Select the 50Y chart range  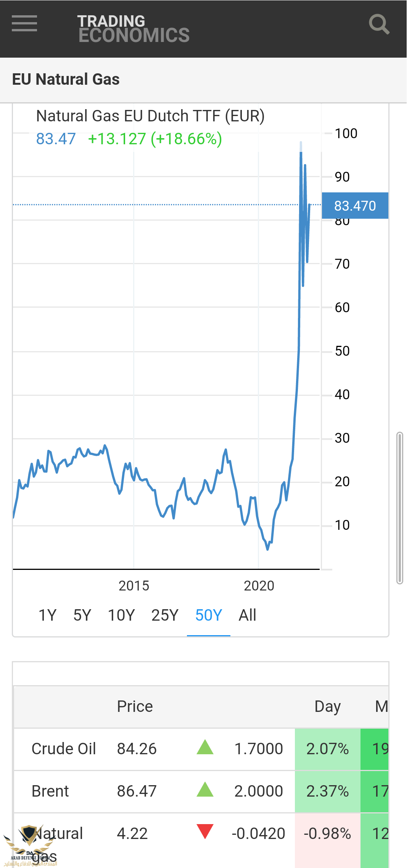pos(209,615)
